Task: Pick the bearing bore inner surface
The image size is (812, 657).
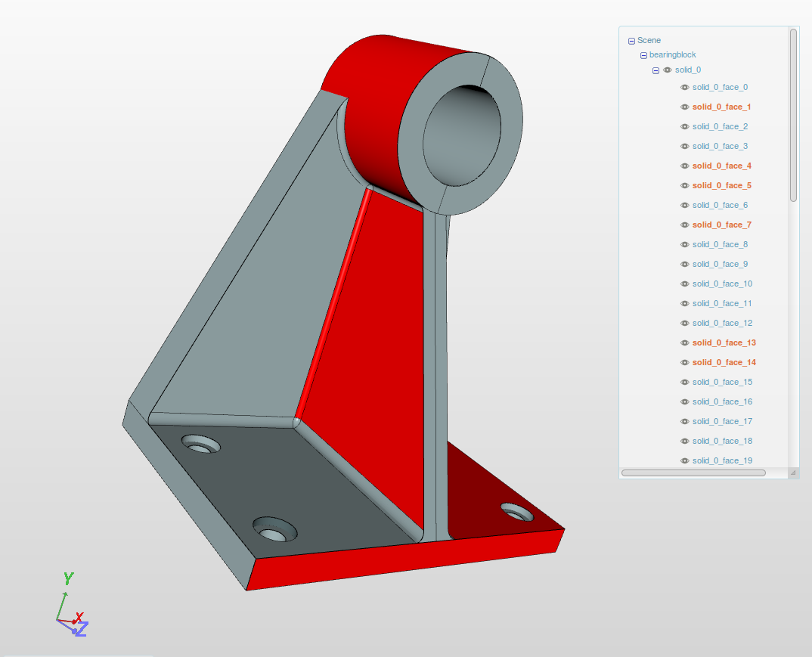Action: [x=461, y=137]
